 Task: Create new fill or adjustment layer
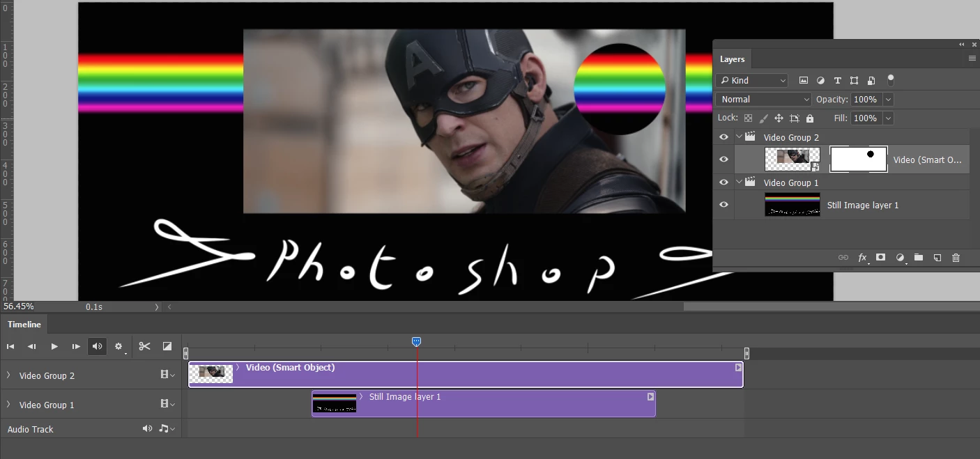pyautogui.click(x=900, y=258)
